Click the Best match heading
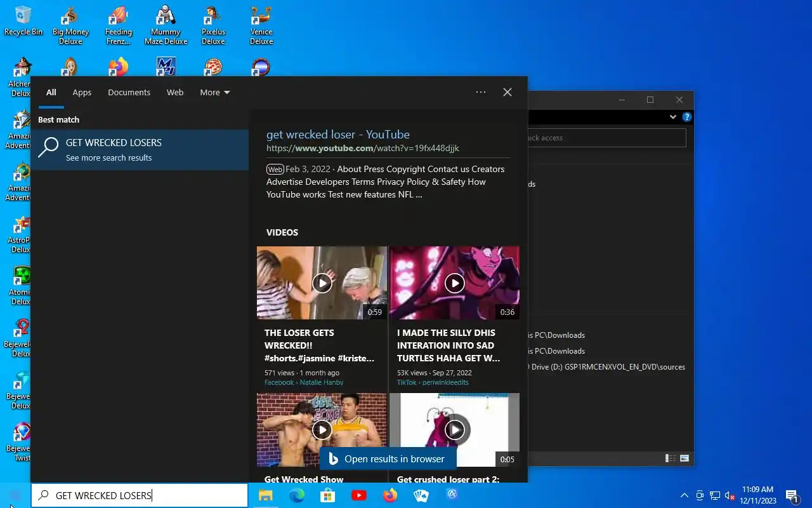The image size is (812, 508). tap(58, 119)
